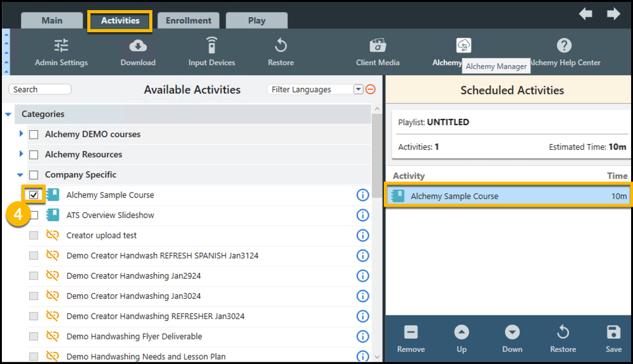Show info for Demo Creator Handwashing Jan2924

tap(362, 276)
